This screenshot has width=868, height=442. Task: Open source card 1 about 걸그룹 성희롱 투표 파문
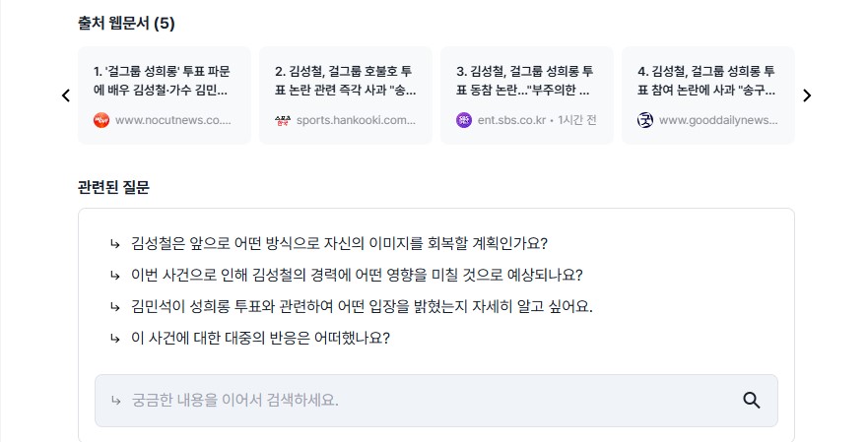coord(165,95)
